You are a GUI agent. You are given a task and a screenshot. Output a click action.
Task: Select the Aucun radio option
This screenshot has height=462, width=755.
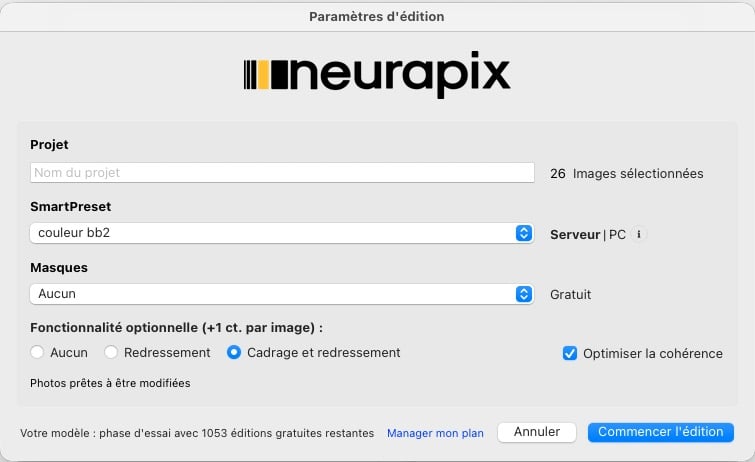tap(37, 352)
